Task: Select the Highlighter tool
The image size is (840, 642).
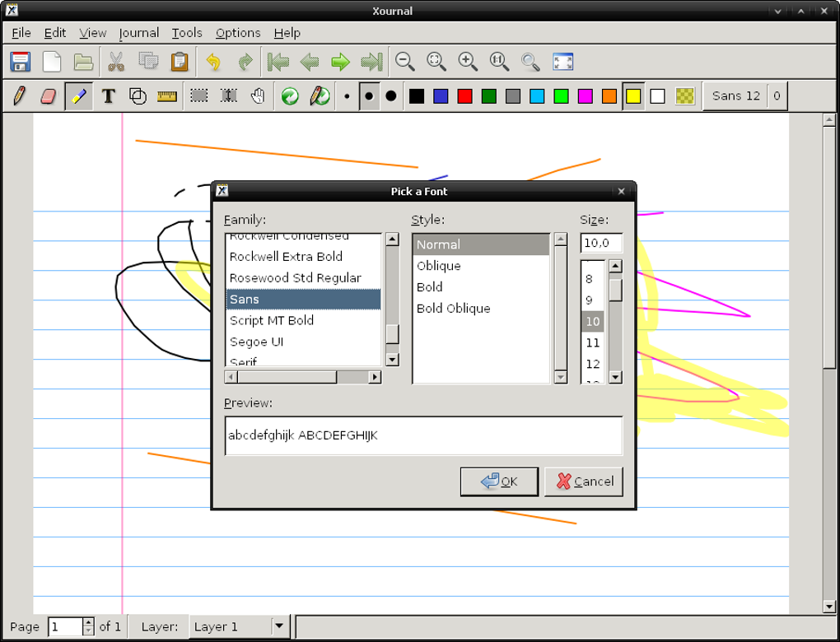Action: click(x=79, y=96)
